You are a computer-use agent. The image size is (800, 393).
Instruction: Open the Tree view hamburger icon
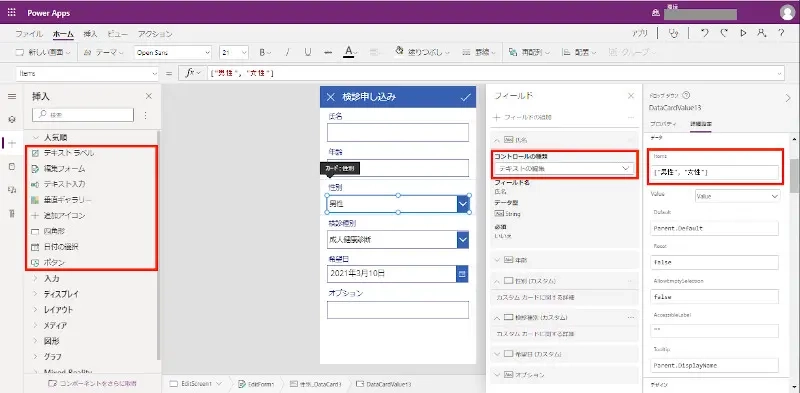coord(12,96)
